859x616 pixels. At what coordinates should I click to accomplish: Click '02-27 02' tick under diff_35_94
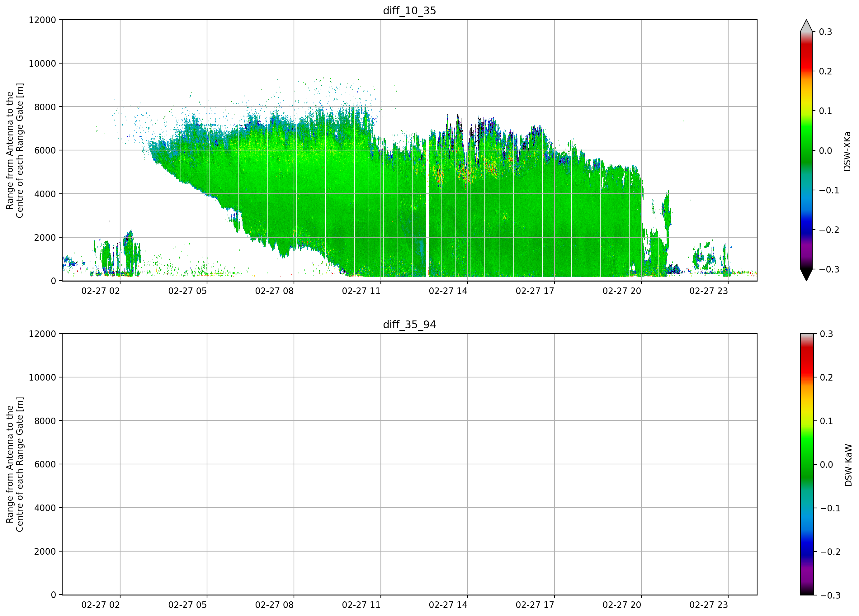[101, 605]
